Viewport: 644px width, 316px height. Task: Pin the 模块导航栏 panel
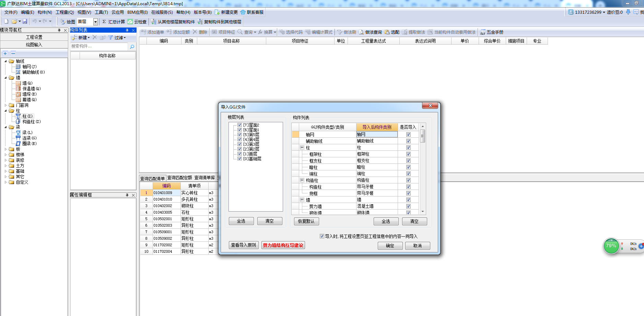click(59, 30)
